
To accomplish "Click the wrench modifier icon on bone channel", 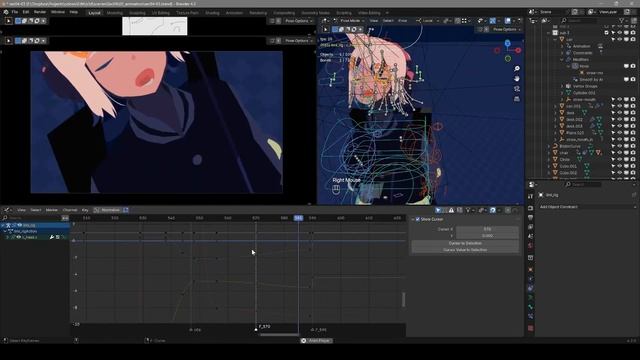I will pos(52,237).
